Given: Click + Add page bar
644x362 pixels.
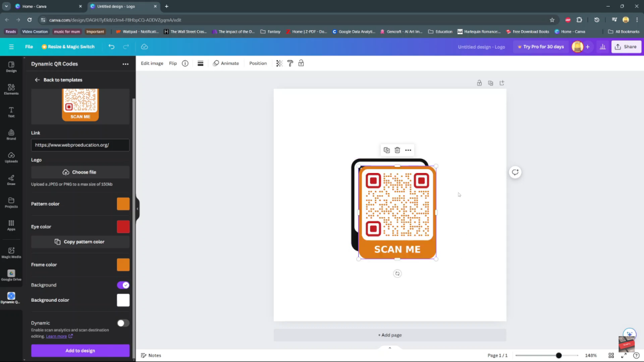Looking at the screenshot, I should (390, 335).
